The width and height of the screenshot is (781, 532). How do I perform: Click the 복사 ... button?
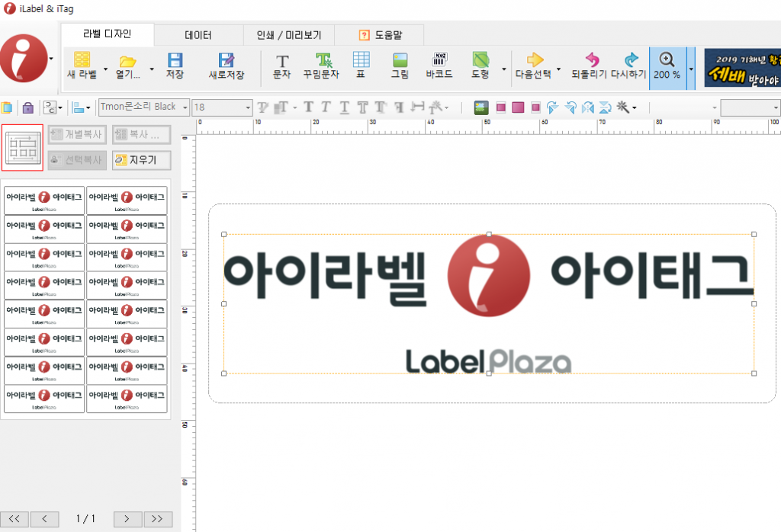click(141, 134)
